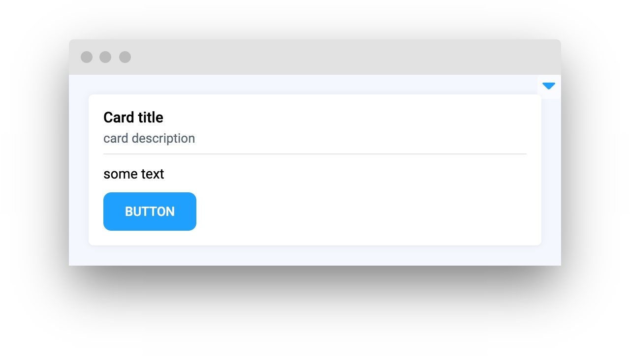Click the blue BUTTON in the card
The height and width of the screenshot is (364, 630).
tap(150, 212)
